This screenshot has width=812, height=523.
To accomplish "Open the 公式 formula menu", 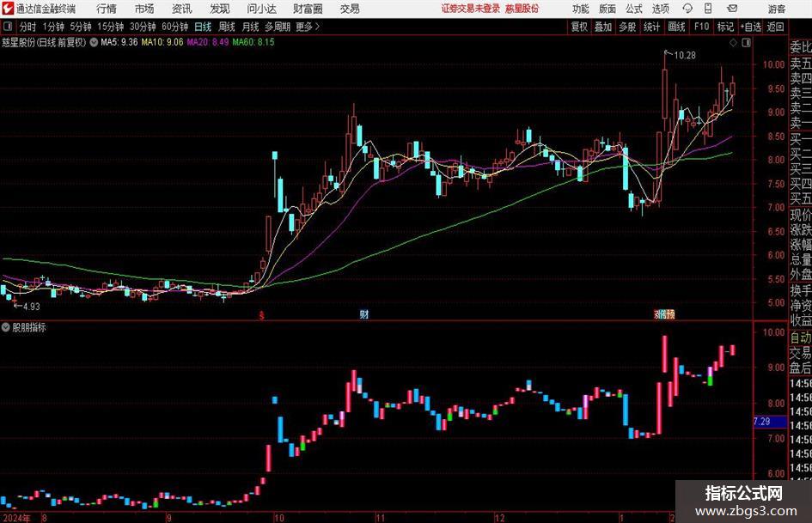I will (x=634, y=9).
